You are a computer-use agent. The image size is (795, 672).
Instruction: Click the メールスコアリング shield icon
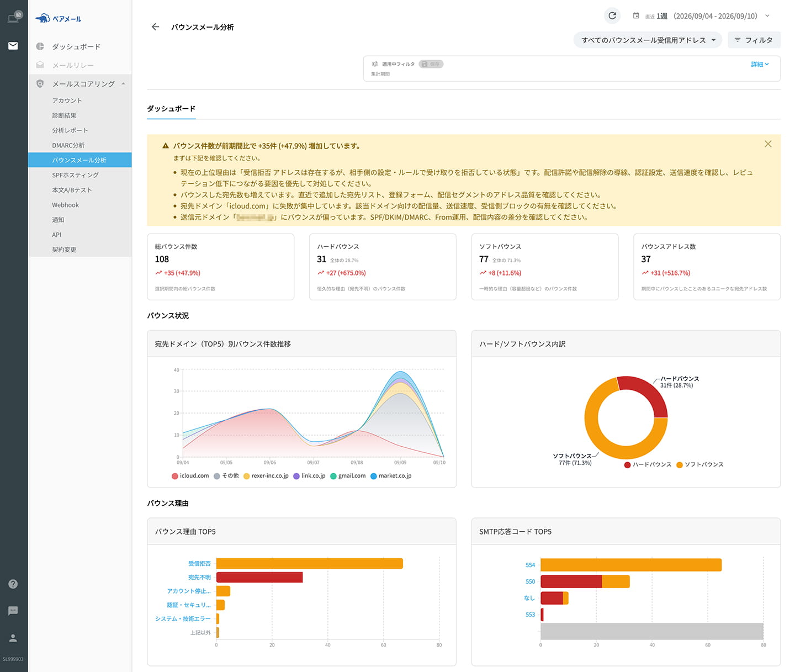(40, 84)
